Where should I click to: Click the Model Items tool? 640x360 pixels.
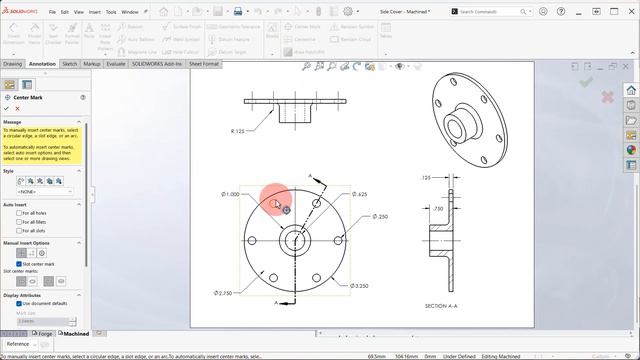coord(34,33)
